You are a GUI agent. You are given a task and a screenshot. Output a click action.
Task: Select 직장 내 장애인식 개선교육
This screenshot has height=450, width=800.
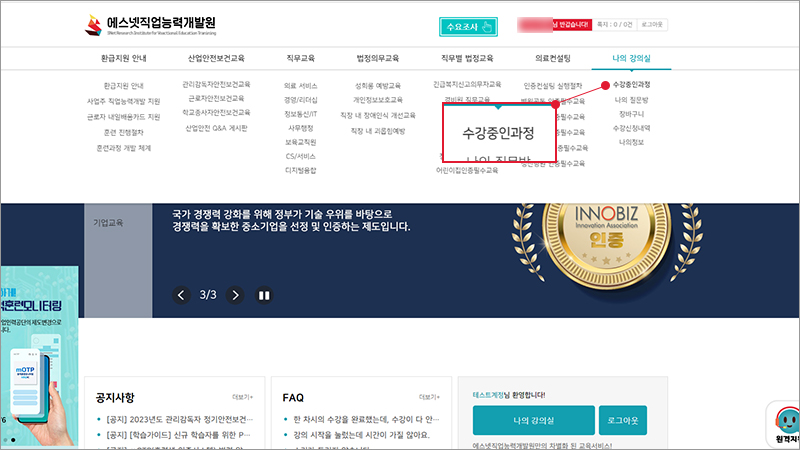click(x=378, y=115)
